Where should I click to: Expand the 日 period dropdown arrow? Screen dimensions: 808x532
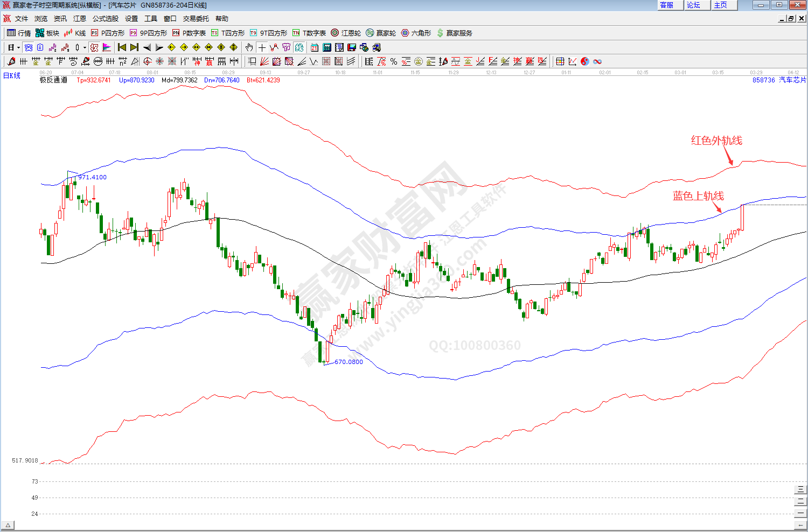pos(18,47)
